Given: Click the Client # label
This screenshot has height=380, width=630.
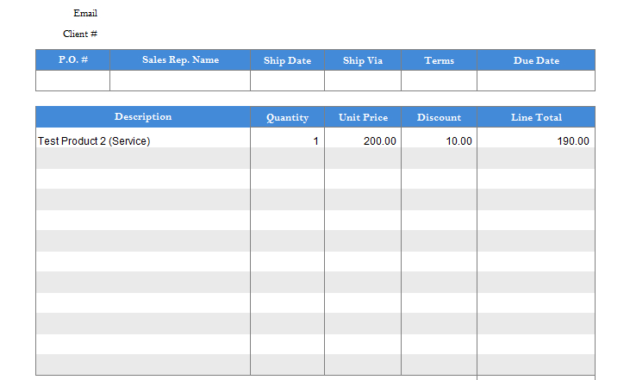Looking at the screenshot, I should [x=80, y=34].
